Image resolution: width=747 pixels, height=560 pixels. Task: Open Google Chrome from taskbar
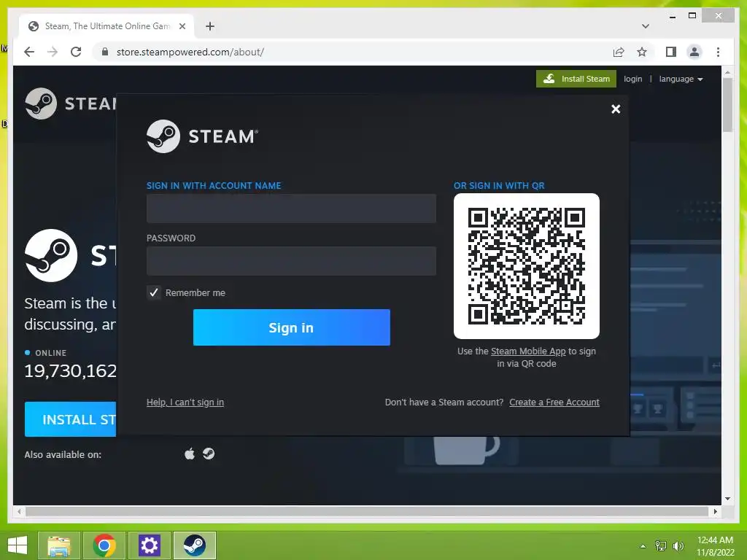[104, 545]
